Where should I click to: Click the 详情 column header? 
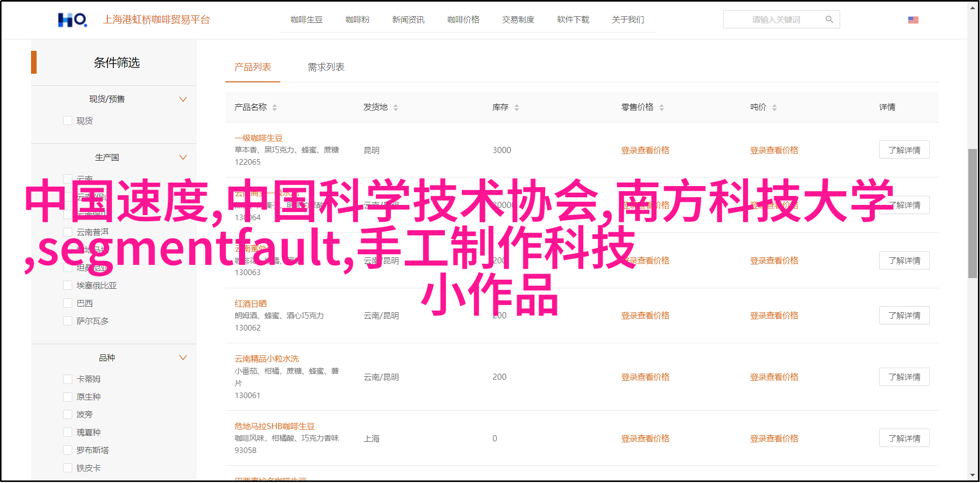887,107
